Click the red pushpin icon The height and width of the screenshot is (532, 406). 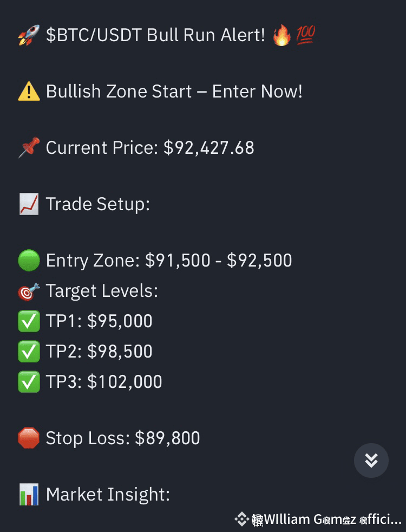click(x=29, y=148)
